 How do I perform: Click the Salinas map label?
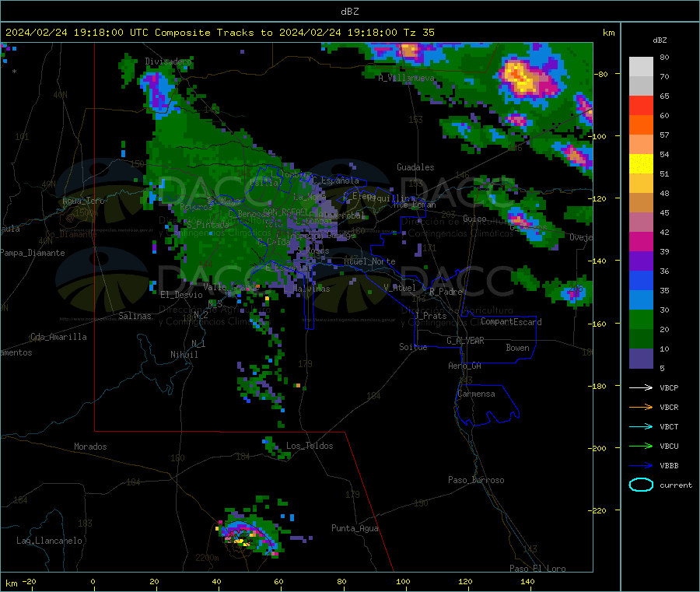[x=135, y=316]
